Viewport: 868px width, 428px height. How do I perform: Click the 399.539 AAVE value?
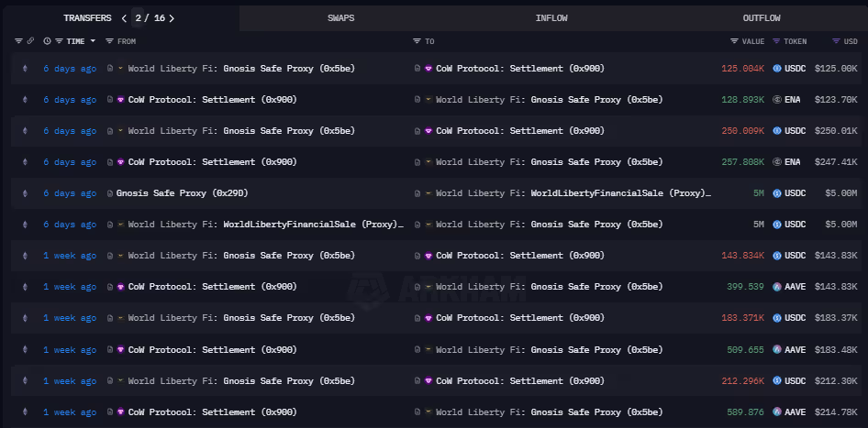pyautogui.click(x=745, y=287)
